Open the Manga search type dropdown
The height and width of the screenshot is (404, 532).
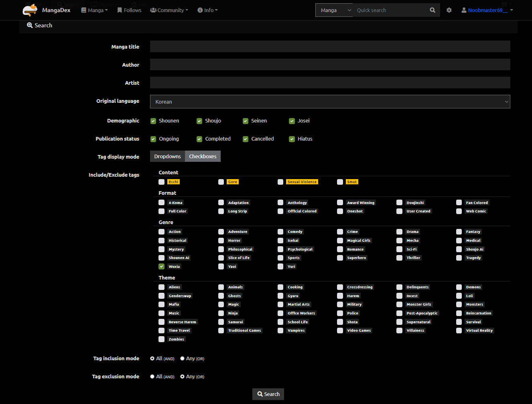click(334, 10)
